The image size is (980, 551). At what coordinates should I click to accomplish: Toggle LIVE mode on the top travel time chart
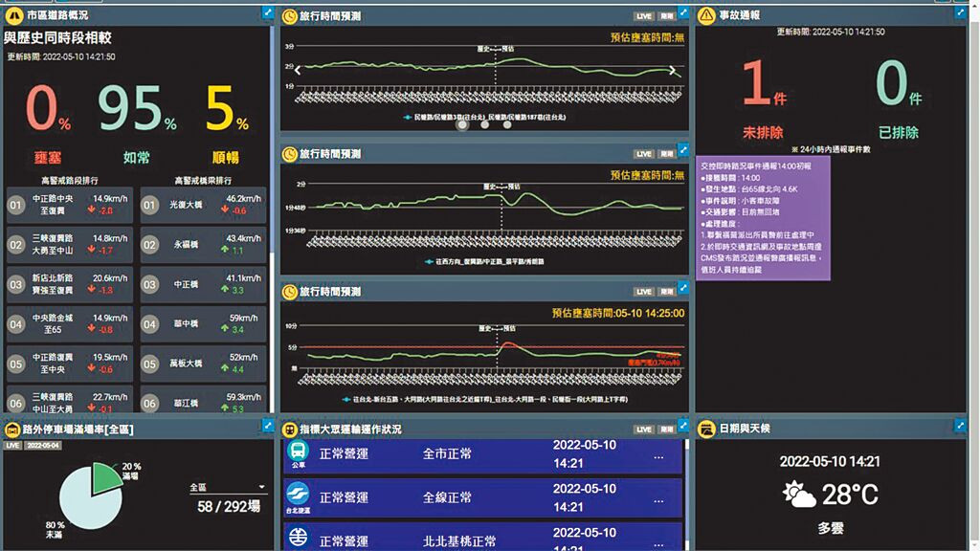tap(642, 17)
